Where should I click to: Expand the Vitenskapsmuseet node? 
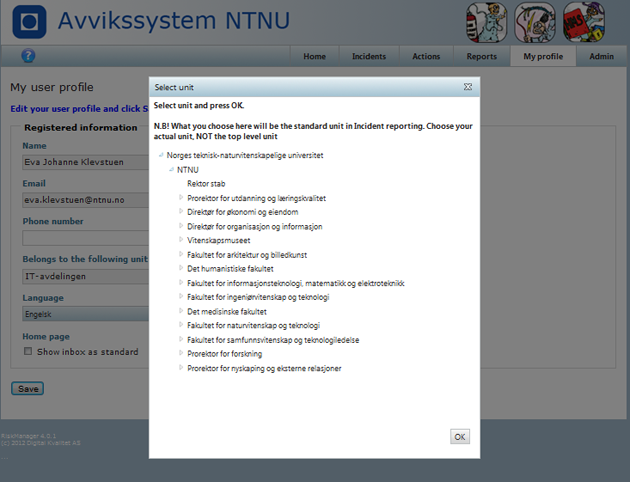(x=181, y=240)
